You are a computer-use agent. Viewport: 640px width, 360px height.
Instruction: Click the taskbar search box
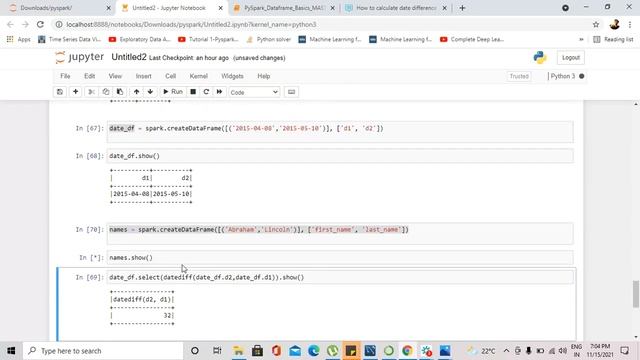click(103, 351)
